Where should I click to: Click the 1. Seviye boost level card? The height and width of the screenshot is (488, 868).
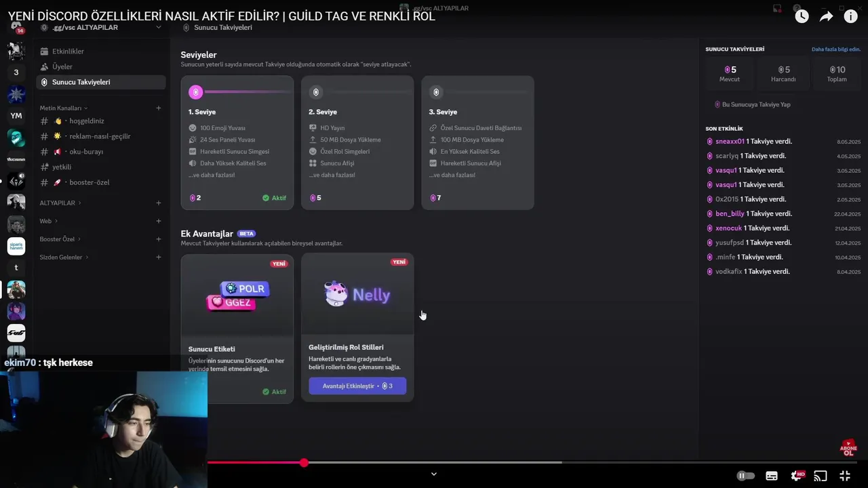point(237,143)
